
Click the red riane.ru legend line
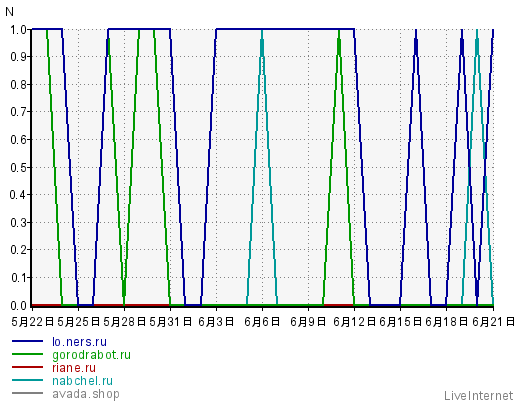(x=28, y=367)
